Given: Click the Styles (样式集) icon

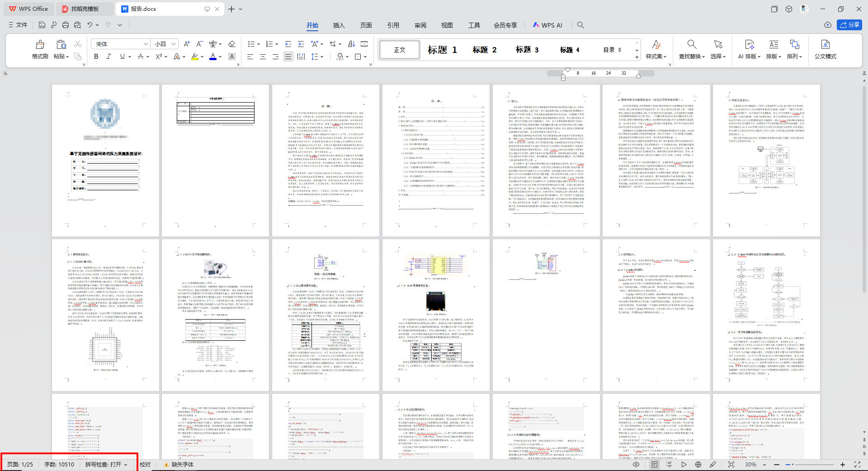Looking at the screenshot, I should point(656,44).
